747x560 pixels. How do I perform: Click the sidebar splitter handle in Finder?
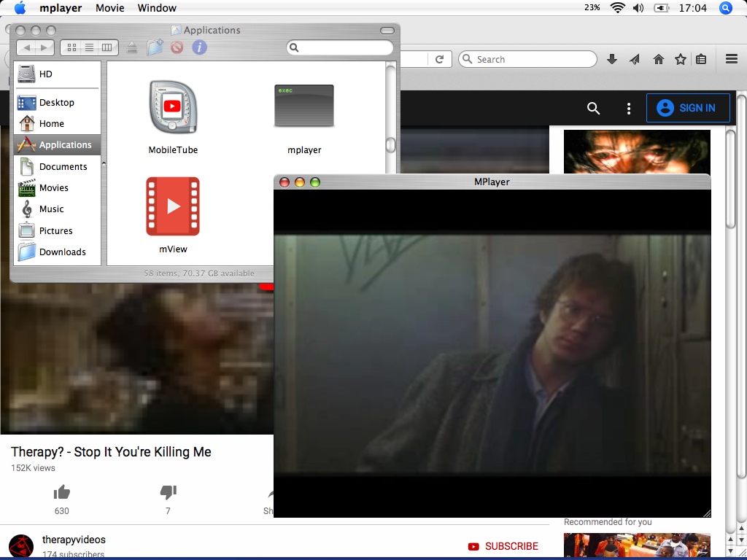[104, 163]
